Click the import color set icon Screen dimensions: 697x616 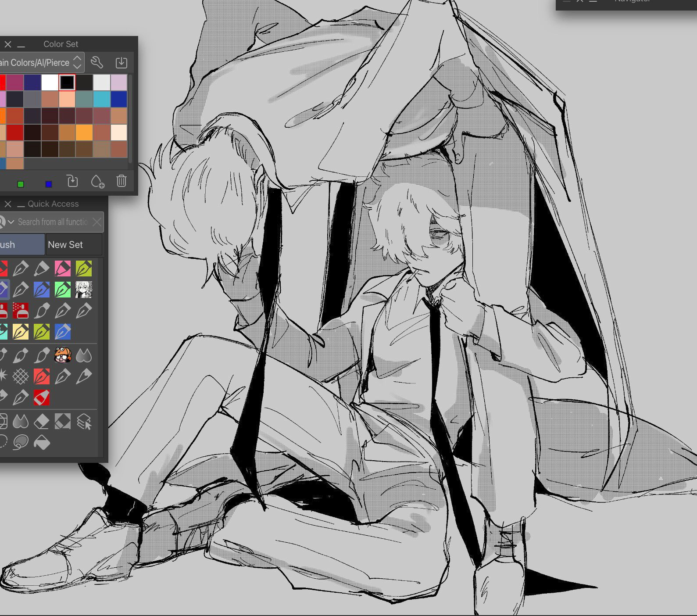tap(121, 63)
